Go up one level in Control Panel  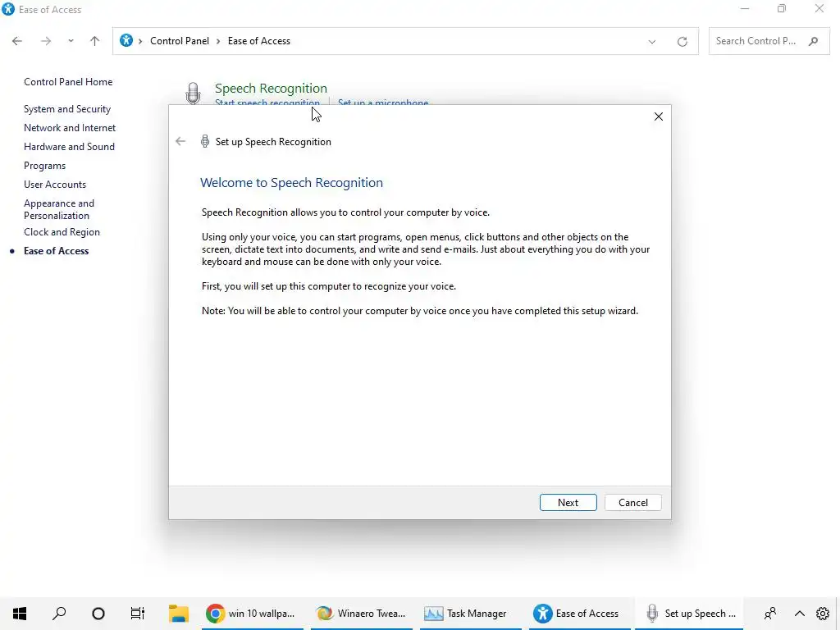[x=95, y=41]
